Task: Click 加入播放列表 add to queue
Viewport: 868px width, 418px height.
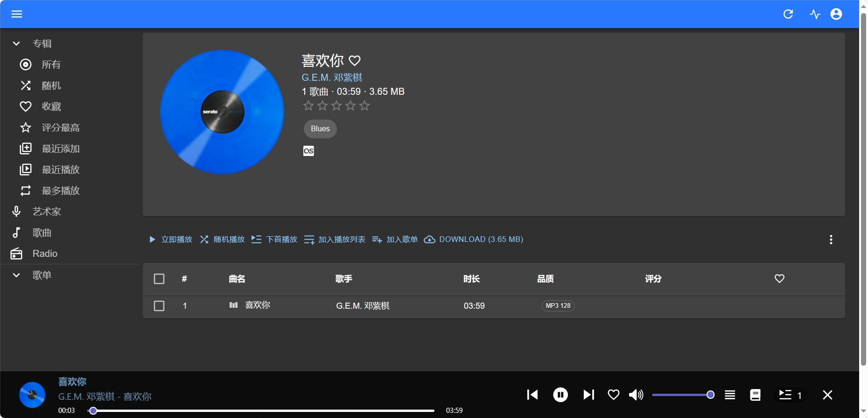Action: (335, 240)
